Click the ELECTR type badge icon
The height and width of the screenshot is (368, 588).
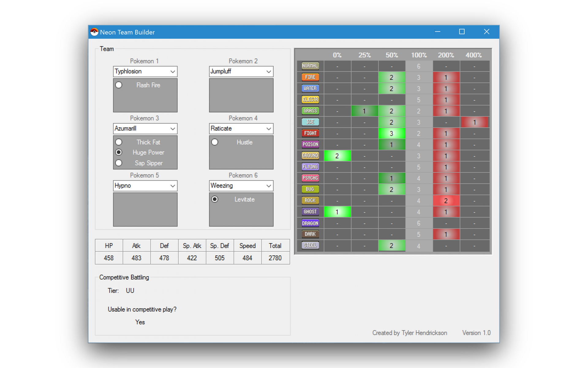(310, 100)
